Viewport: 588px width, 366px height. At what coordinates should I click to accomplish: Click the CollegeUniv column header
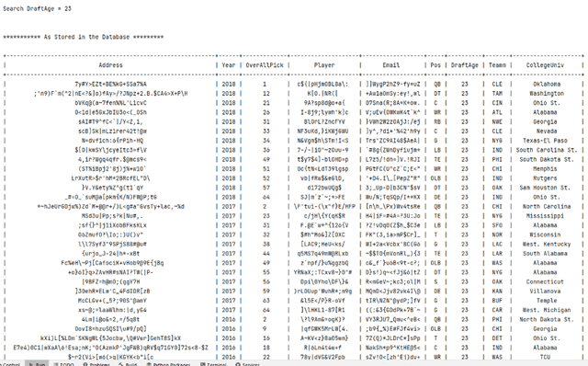point(545,65)
